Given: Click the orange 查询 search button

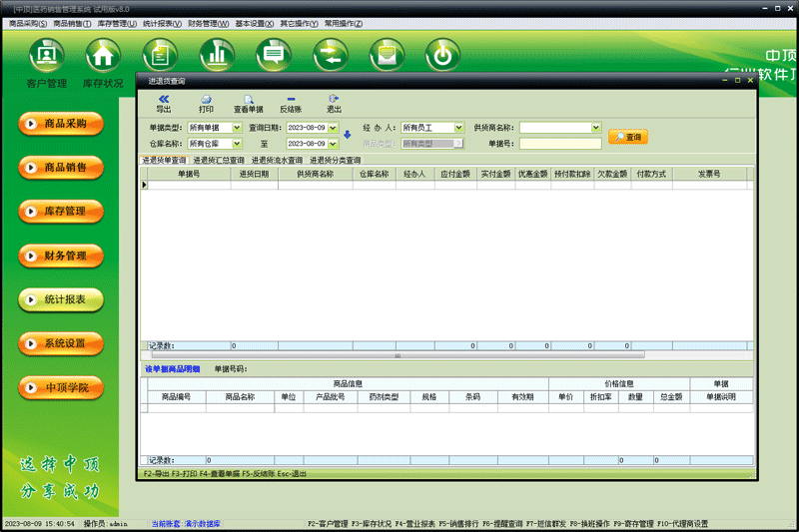Looking at the screenshot, I should [x=628, y=137].
